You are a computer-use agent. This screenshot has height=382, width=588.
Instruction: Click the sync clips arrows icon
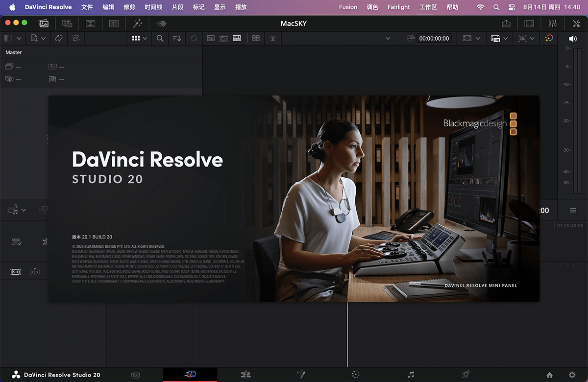[x=59, y=38]
